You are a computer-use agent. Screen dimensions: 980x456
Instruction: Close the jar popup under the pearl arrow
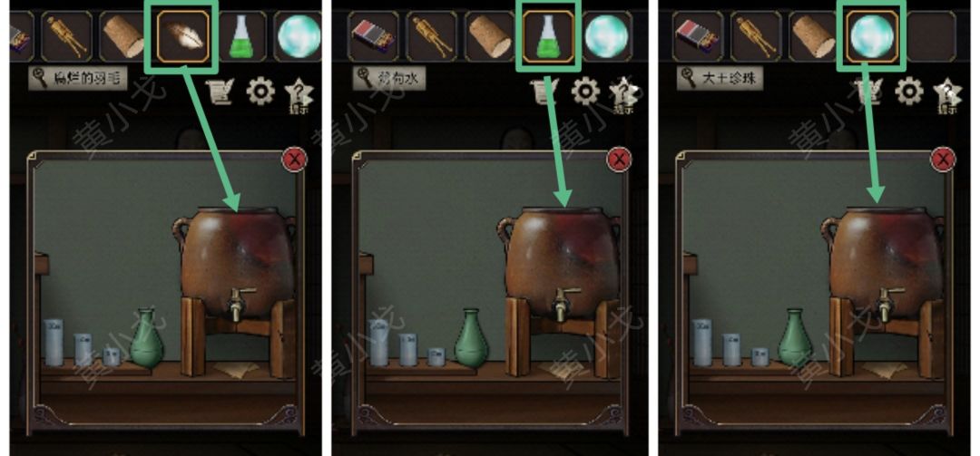point(943,160)
